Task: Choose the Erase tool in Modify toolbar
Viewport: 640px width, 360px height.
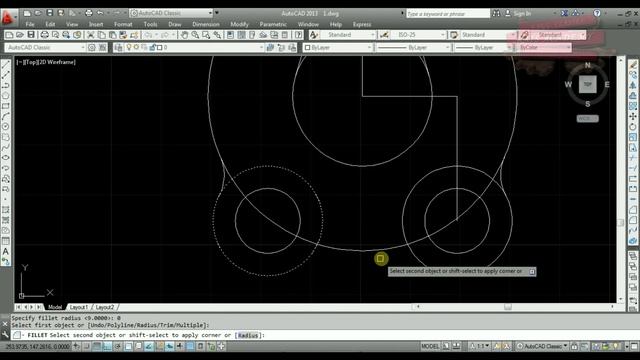Action: click(x=633, y=64)
